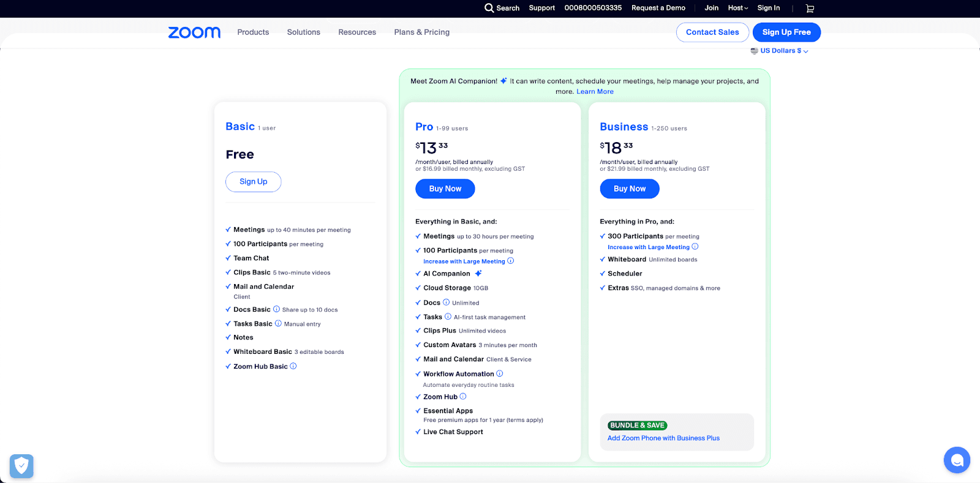Click the Join link

tap(712, 8)
